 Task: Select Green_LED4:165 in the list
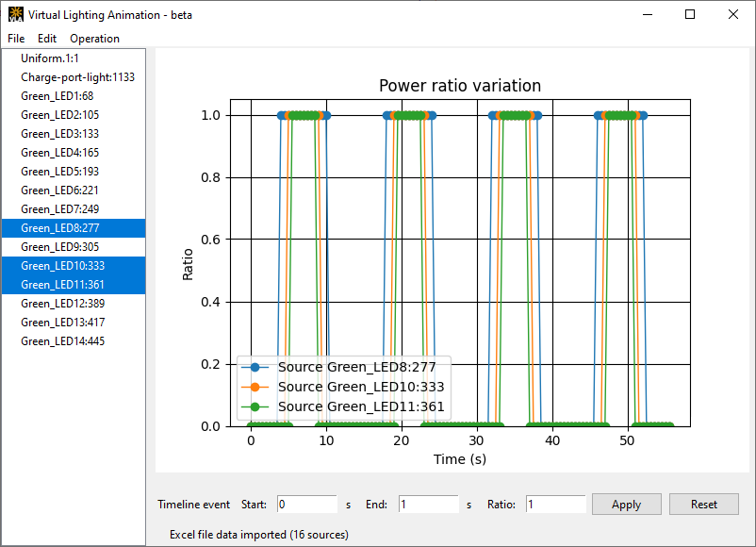click(x=74, y=153)
